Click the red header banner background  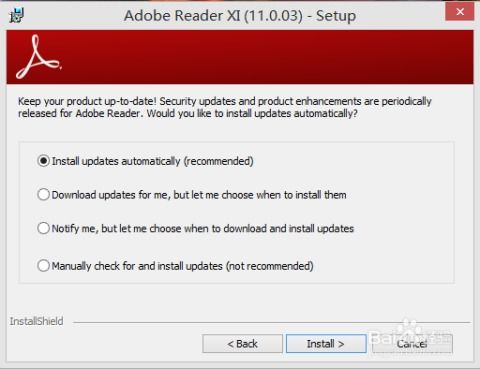coord(267,57)
